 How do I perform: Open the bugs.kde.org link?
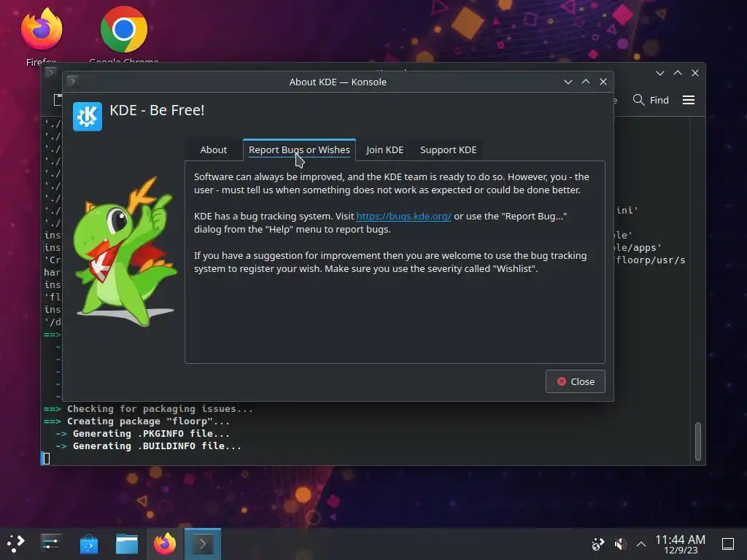click(403, 216)
